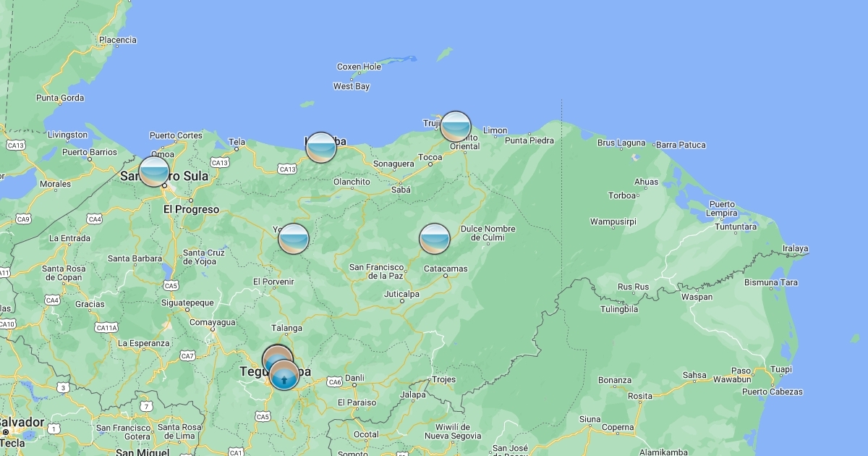The width and height of the screenshot is (868, 456).
Task: Select marker west of Dulce Nombre de Culmi
Action: pyautogui.click(x=435, y=239)
